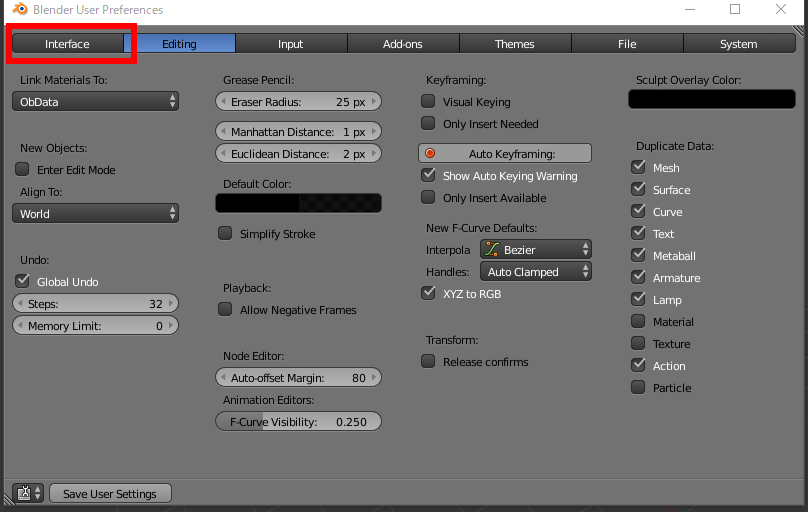Uncheck Metaball duplicate data
808x512 pixels.
(638, 255)
